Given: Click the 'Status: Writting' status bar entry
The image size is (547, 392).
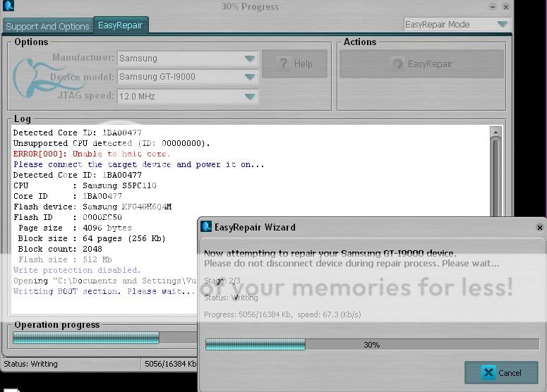Looking at the screenshot, I should coord(30,364).
